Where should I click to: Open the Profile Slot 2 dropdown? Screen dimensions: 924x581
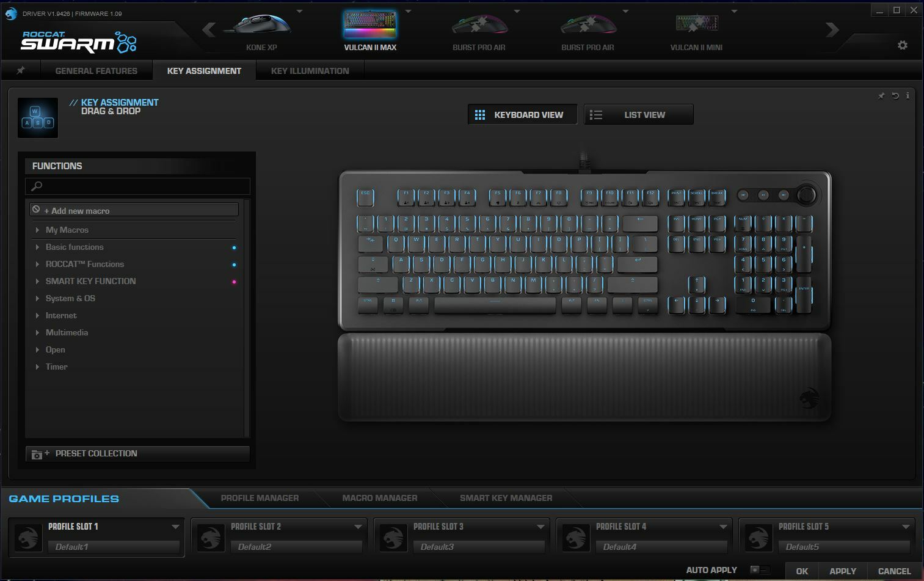(359, 526)
